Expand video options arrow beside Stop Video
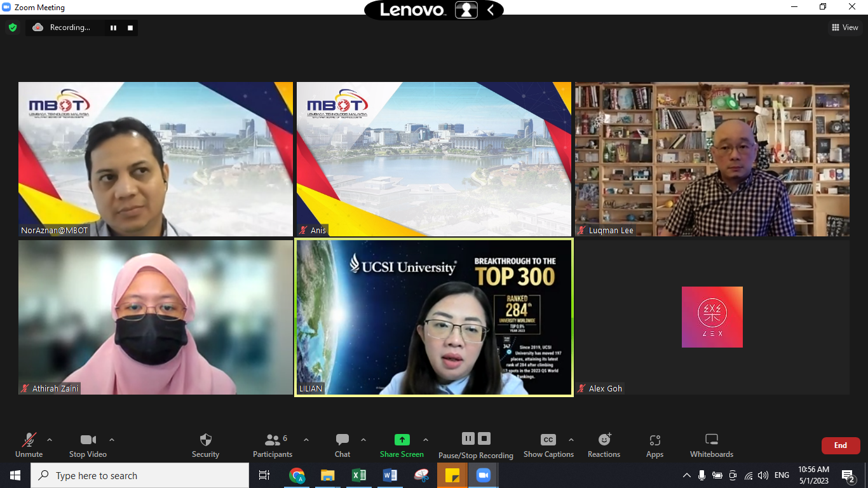Screen dimensions: 868x488 112,440
